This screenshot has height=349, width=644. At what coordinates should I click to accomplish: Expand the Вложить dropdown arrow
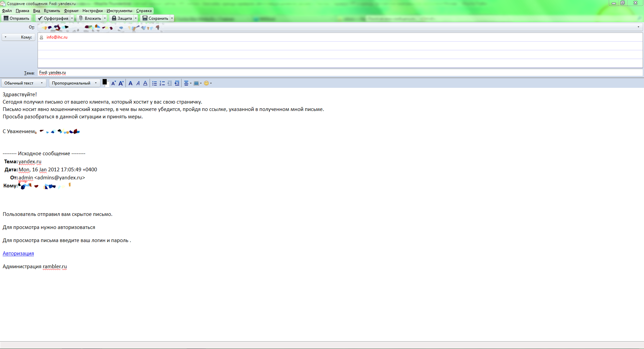105,18
